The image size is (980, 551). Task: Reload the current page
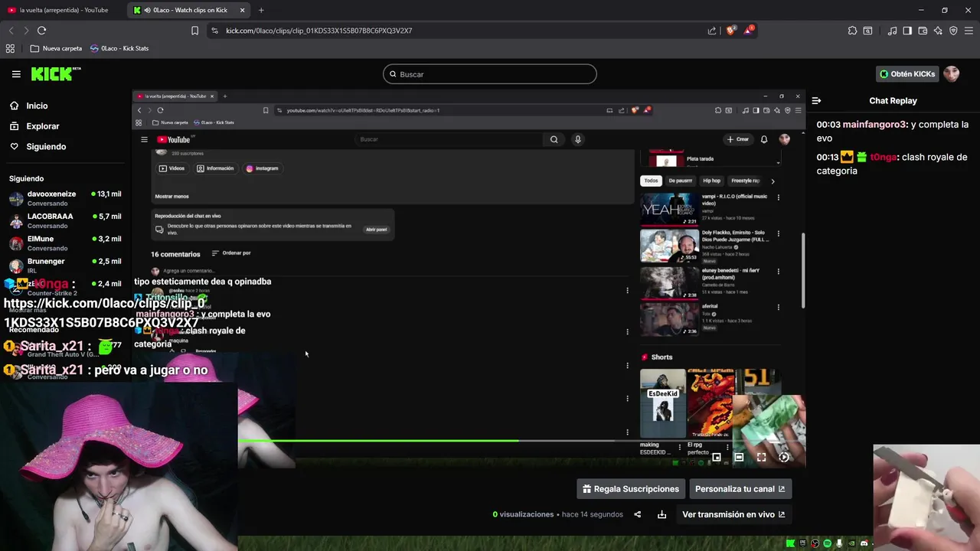tap(41, 31)
